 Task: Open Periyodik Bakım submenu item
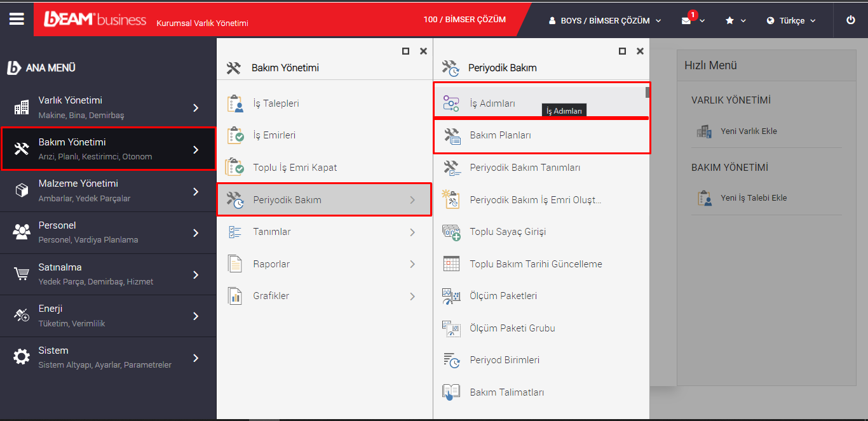pyautogui.click(x=324, y=199)
